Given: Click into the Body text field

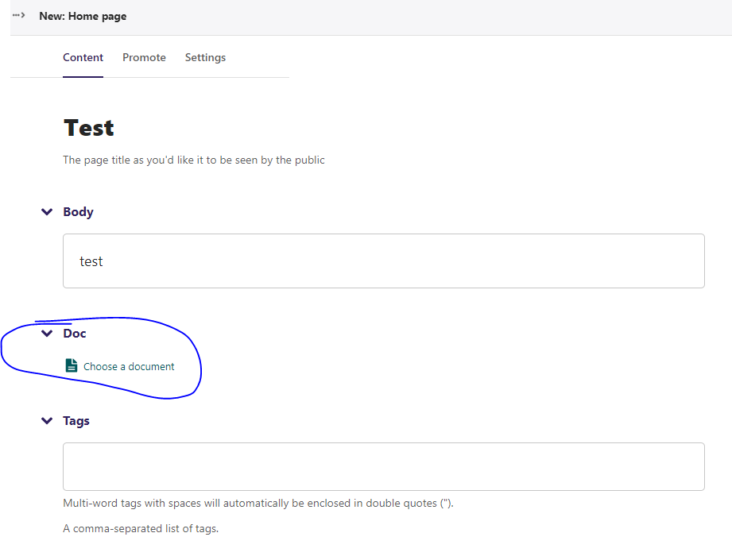Looking at the screenshot, I should [384, 261].
